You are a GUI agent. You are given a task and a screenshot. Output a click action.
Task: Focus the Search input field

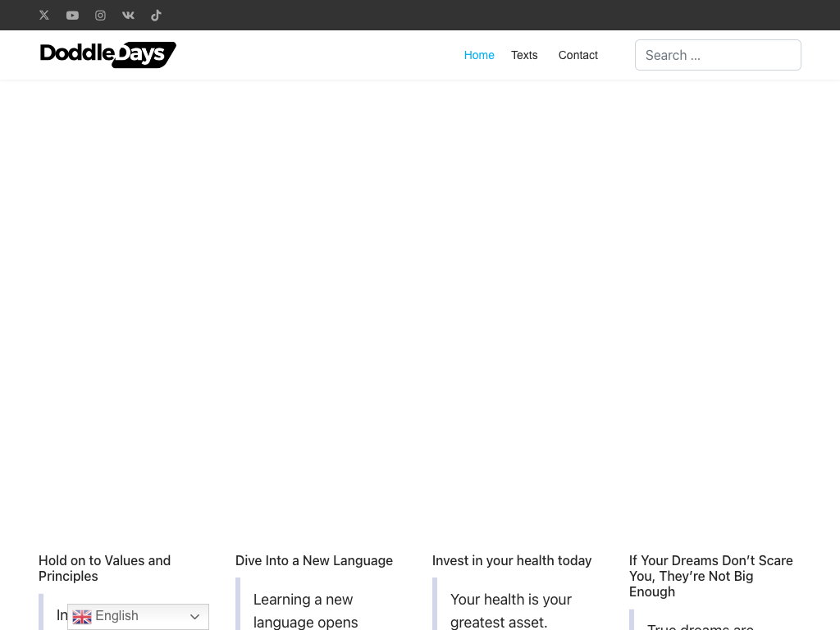pos(718,55)
